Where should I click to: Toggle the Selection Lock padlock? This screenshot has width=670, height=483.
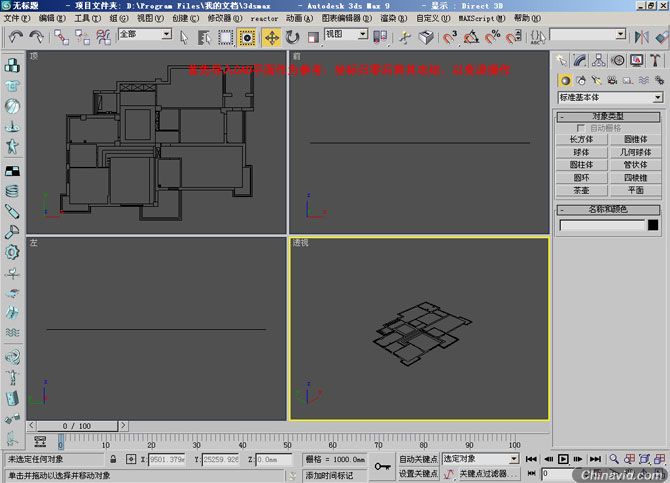tap(113, 459)
